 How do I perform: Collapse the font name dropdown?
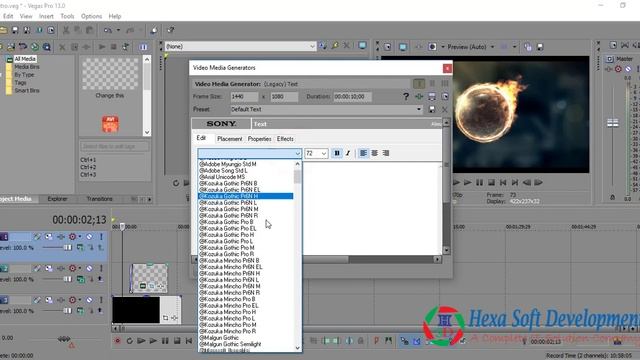pos(298,153)
